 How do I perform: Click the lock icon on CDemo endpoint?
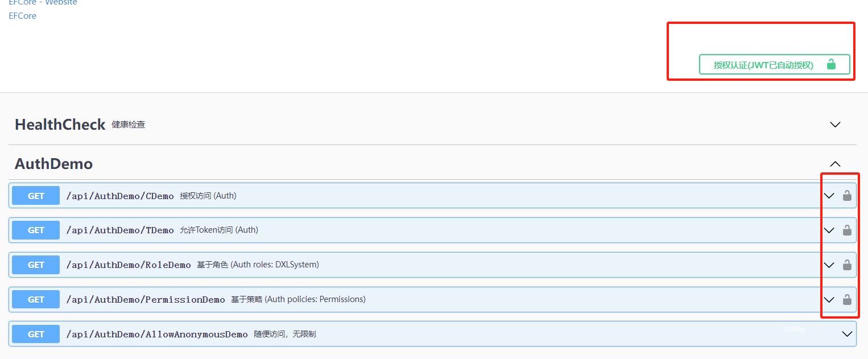coord(847,196)
